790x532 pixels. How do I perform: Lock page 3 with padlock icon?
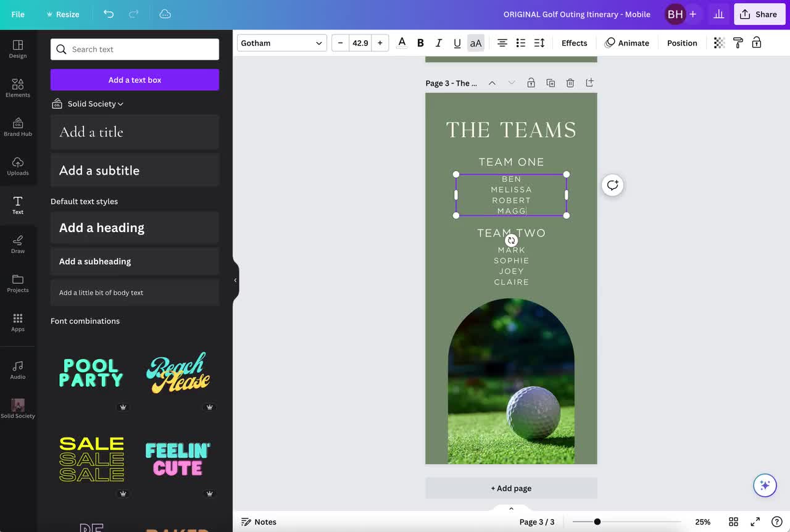pos(531,83)
